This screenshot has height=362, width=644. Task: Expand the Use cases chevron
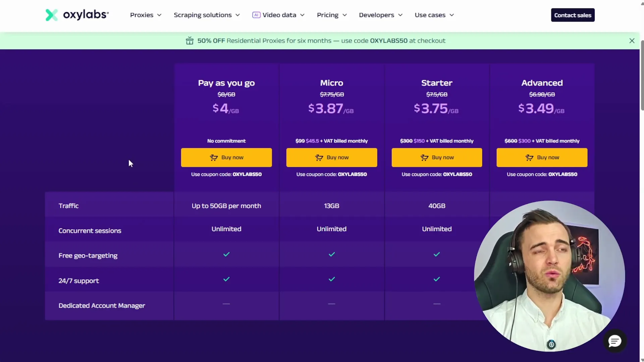click(x=451, y=15)
